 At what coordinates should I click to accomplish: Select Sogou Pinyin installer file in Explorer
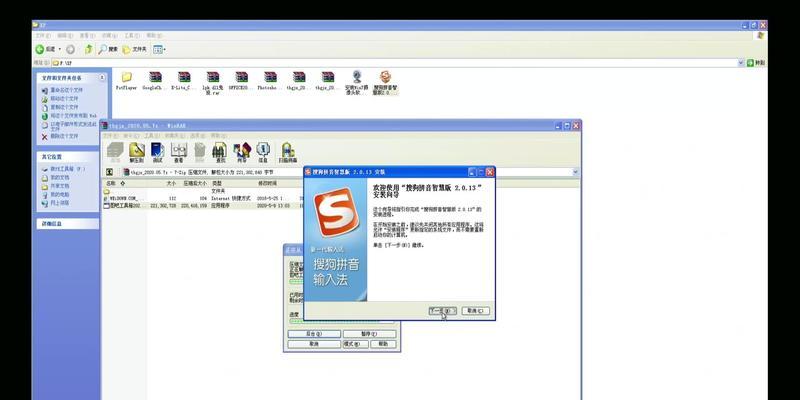pyautogui.click(x=385, y=83)
